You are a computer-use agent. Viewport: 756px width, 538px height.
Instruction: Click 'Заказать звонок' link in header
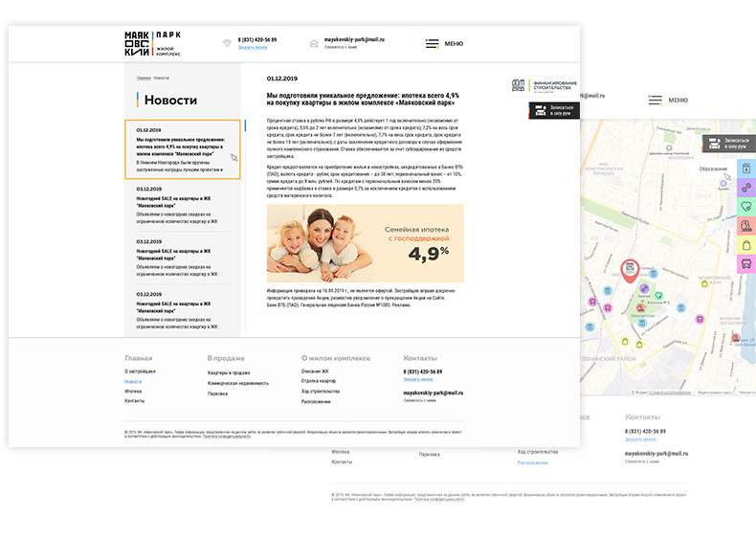[x=254, y=47]
